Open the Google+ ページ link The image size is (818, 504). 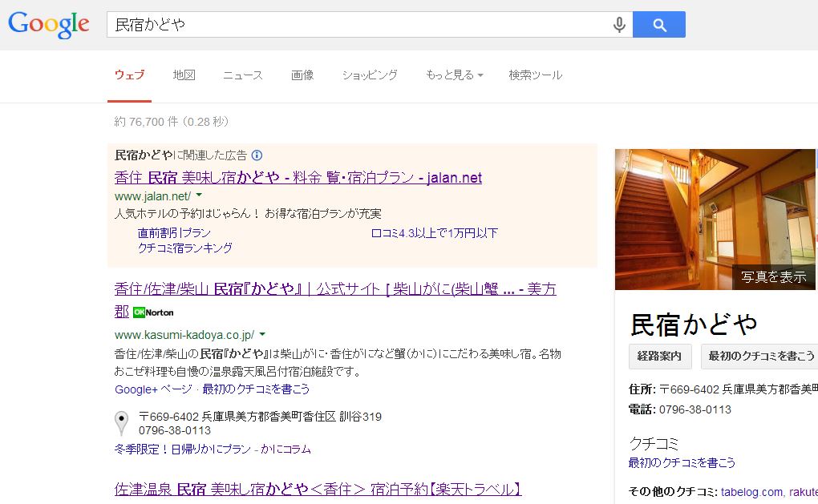[153, 389]
